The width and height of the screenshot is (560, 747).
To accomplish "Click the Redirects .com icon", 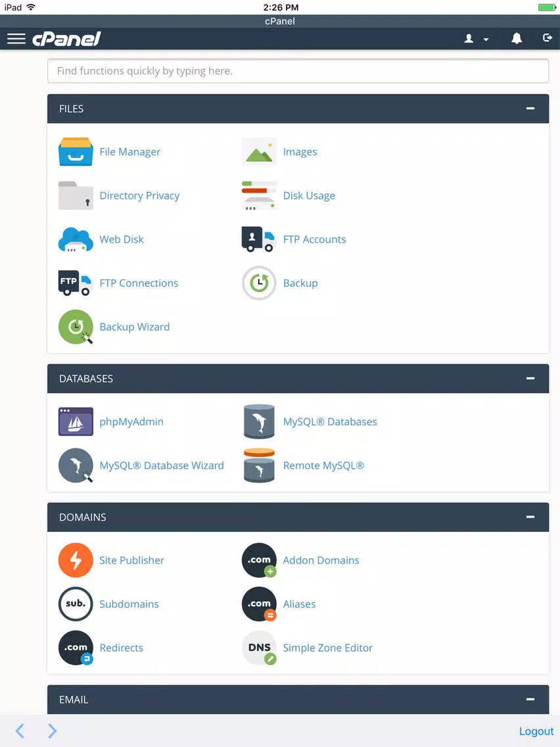I will [x=76, y=648].
